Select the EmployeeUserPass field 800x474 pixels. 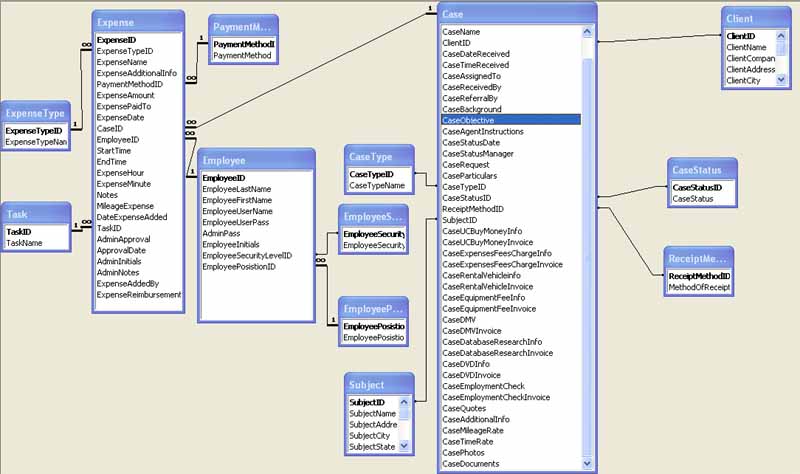click(x=236, y=222)
